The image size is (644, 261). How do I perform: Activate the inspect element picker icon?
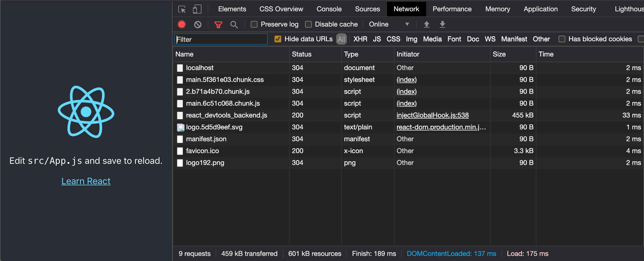[x=182, y=9]
